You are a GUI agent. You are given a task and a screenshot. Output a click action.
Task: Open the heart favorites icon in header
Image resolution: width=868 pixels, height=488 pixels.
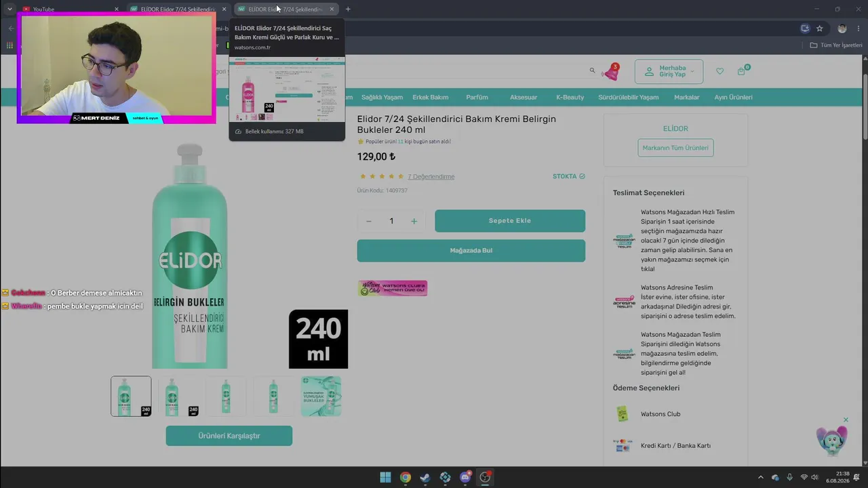(x=719, y=71)
